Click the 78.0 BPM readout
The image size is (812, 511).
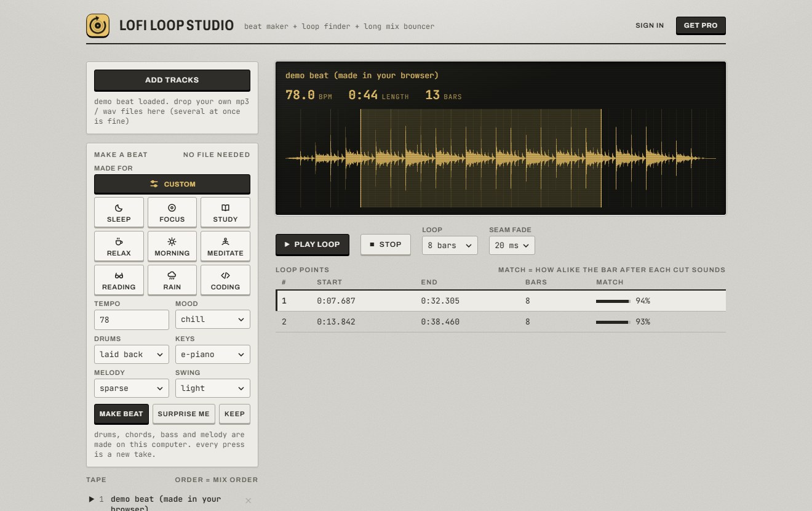308,95
